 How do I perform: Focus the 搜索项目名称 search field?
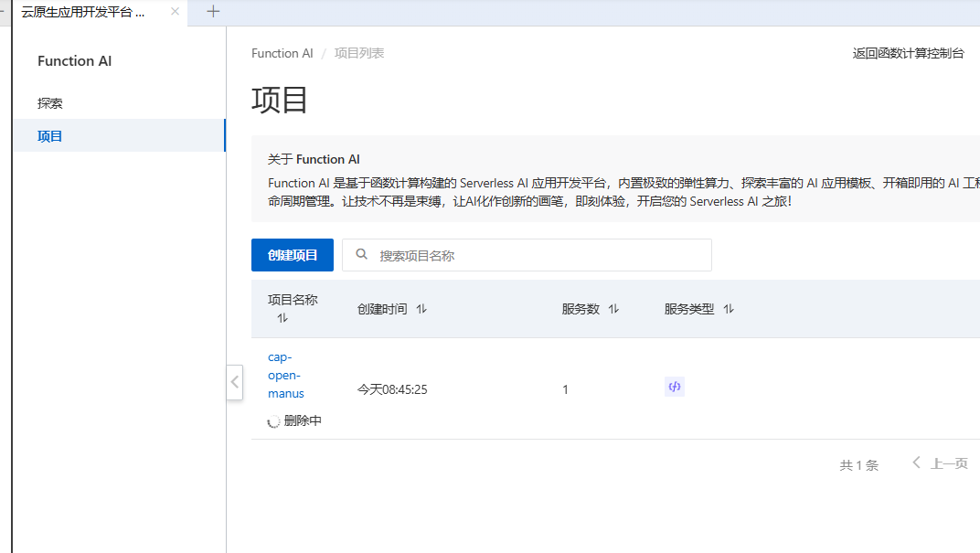tap(527, 255)
